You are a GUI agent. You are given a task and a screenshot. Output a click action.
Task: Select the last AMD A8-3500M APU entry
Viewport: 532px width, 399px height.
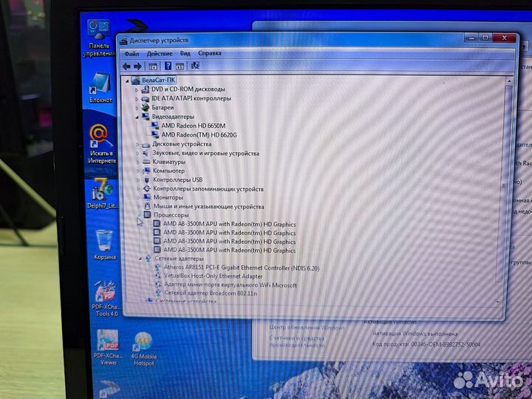229,250
